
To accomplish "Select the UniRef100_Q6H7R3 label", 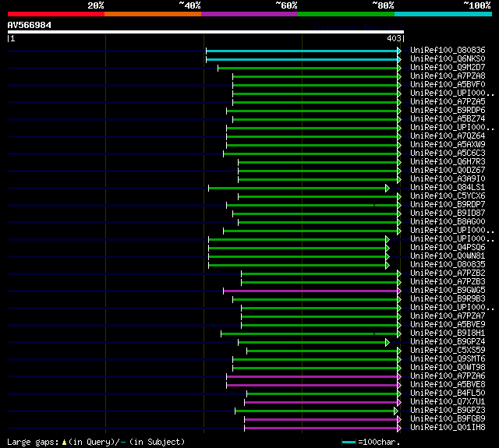I will coord(448,162).
